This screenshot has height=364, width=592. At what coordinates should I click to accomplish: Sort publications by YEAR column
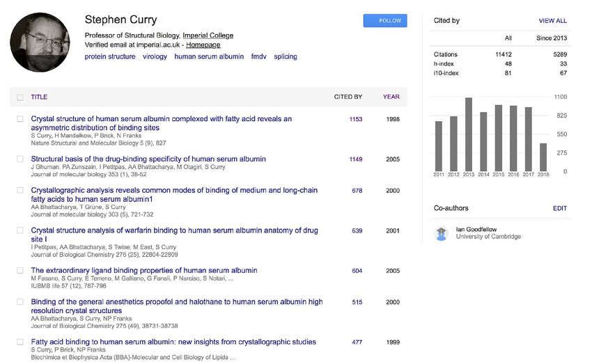pyautogui.click(x=391, y=97)
